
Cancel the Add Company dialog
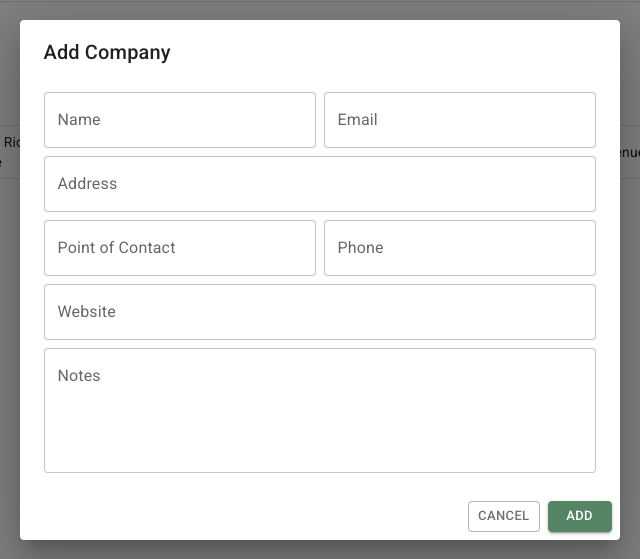(x=504, y=516)
